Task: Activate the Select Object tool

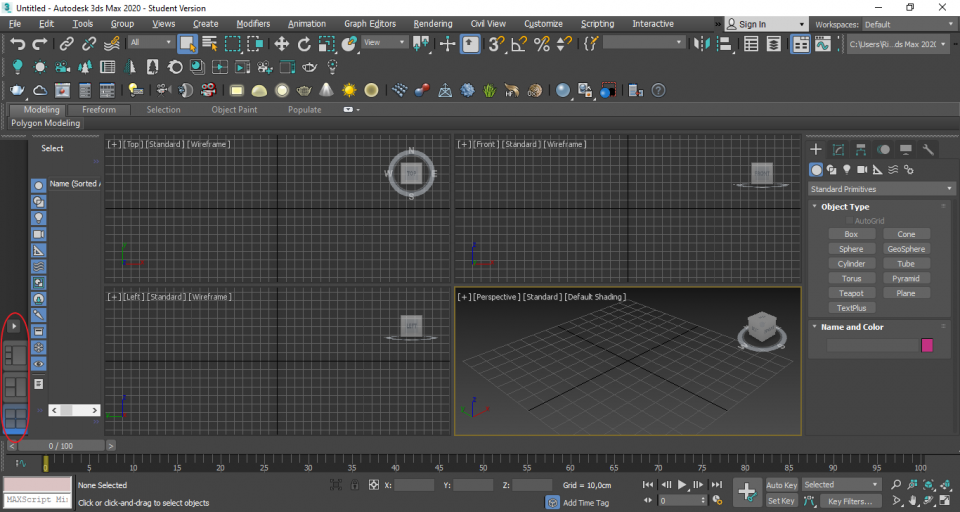Action: tap(187, 43)
